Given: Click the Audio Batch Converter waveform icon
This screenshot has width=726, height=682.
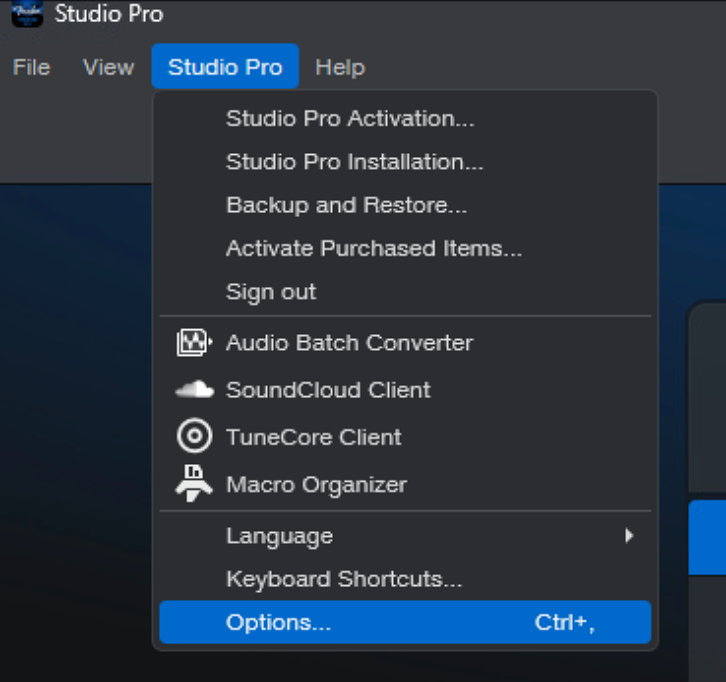Looking at the screenshot, I should [x=194, y=343].
